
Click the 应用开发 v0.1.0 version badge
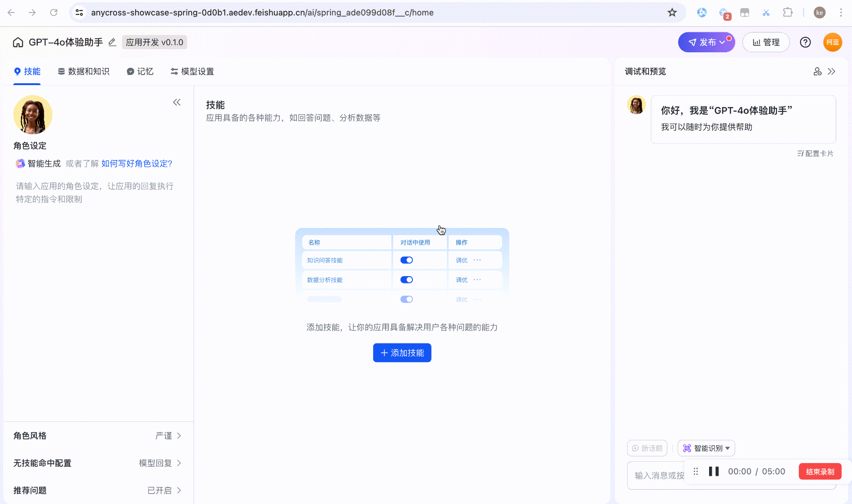154,42
